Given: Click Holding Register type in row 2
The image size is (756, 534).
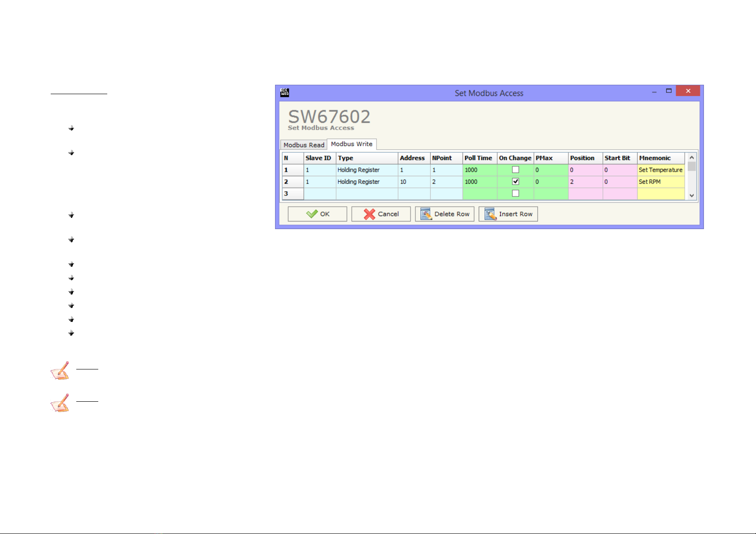Looking at the screenshot, I should tap(367, 182).
